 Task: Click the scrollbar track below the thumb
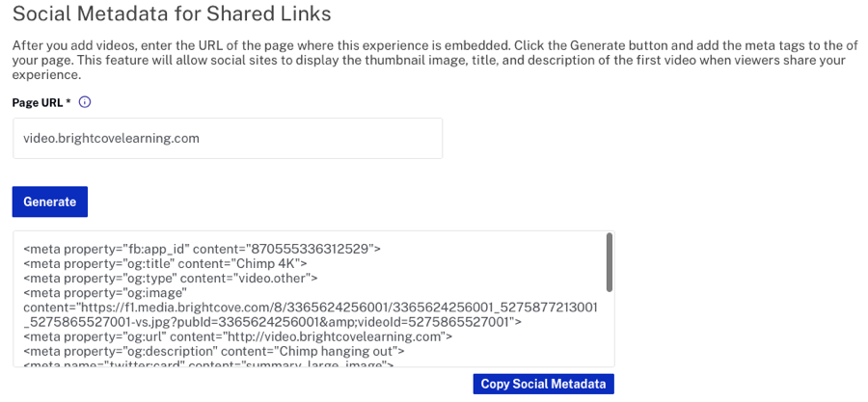click(x=609, y=328)
